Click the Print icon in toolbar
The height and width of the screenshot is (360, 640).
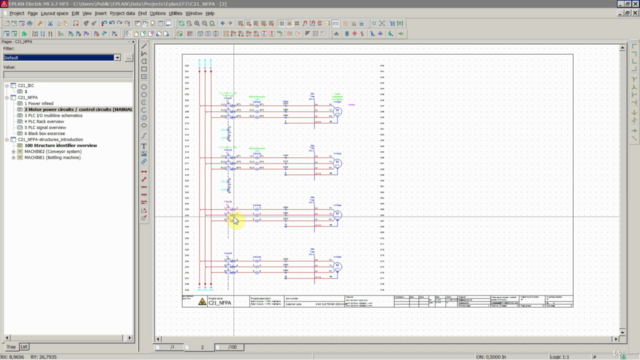pyautogui.click(x=30, y=24)
